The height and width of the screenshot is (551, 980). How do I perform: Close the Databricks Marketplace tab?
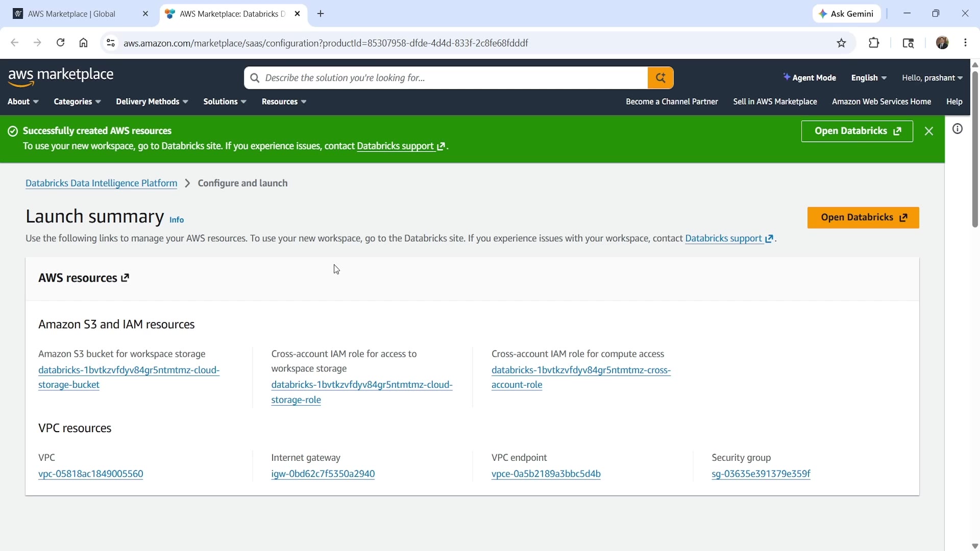[298, 14]
